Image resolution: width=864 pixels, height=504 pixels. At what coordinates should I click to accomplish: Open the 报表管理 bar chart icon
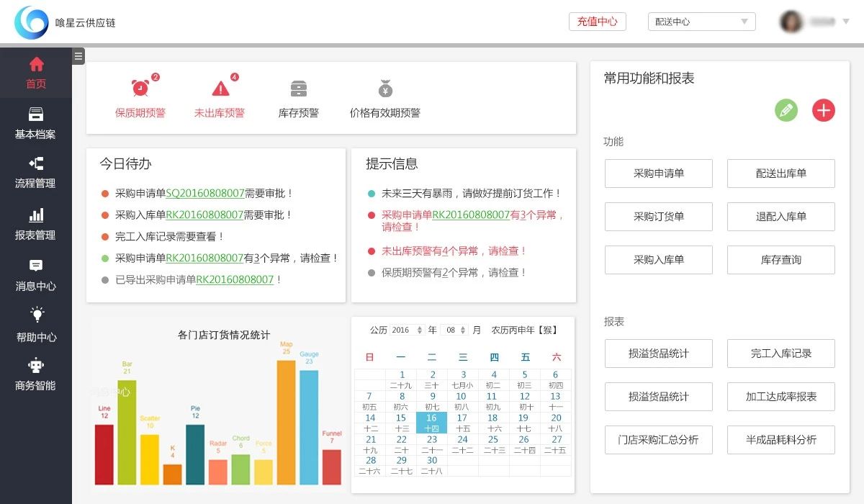(35, 215)
